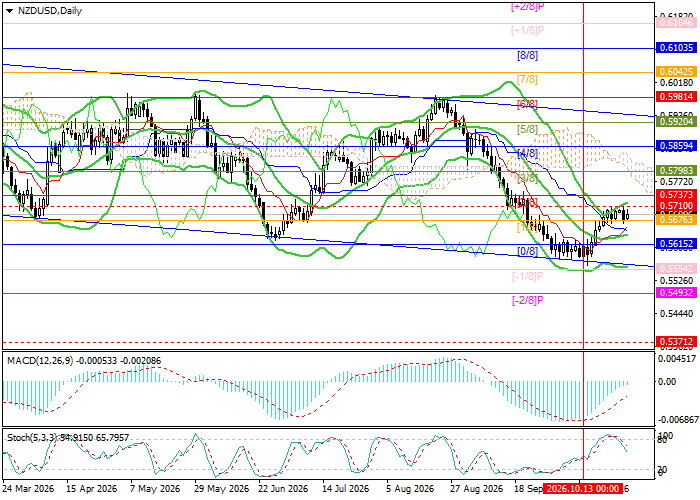Click the 22 Jun 2026 date label
Image resolution: width=700 pixels, height=500 pixels.
tap(283, 489)
